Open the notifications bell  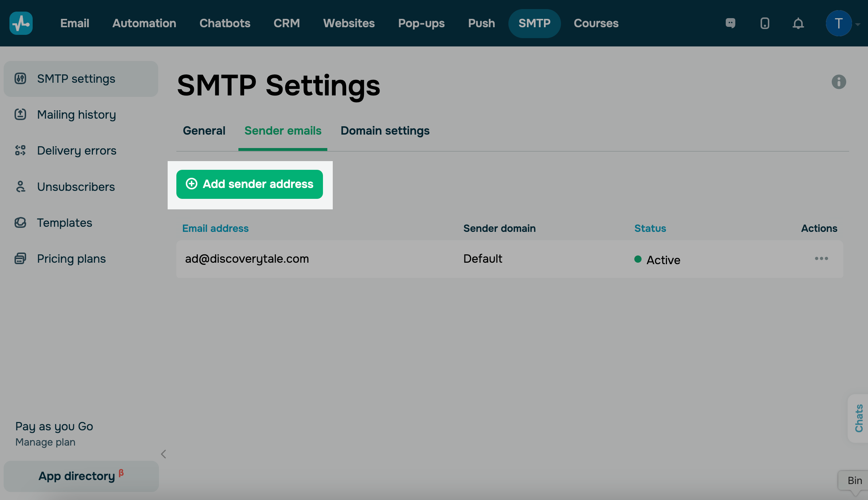pos(798,23)
